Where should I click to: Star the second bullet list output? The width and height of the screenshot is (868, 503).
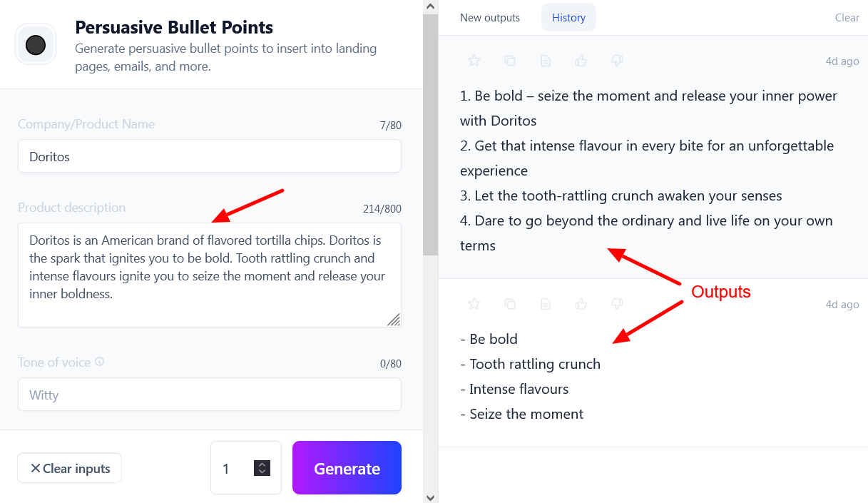pyautogui.click(x=474, y=305)
